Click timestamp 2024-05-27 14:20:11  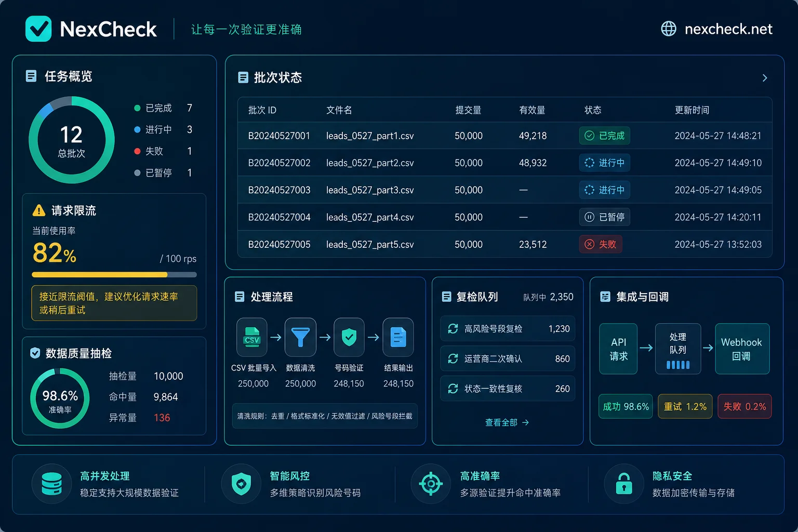(718, 217)
